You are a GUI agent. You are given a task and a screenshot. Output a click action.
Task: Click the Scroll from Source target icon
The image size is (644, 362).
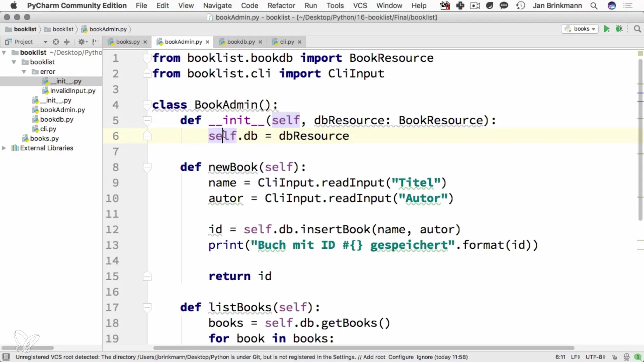coord(56,42)
